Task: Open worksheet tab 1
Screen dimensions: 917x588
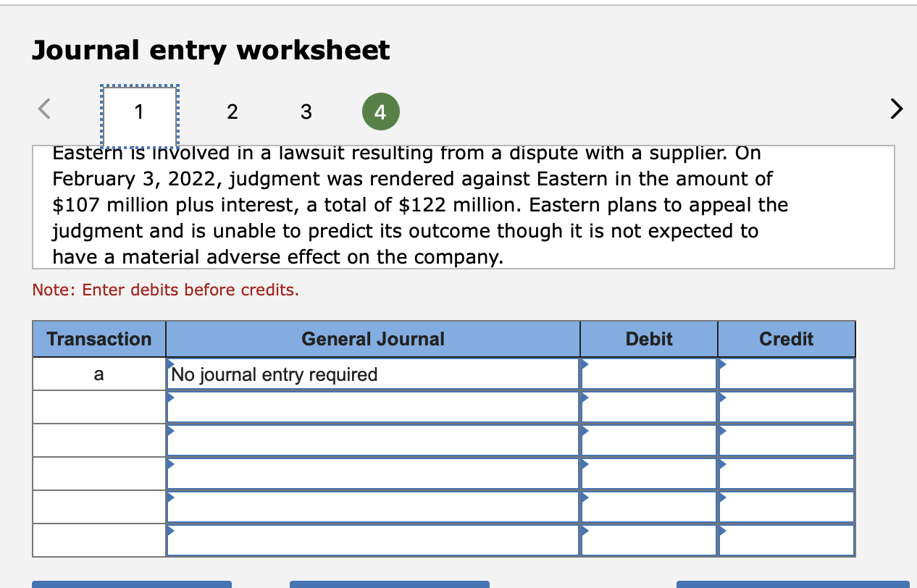Action: point(139,112)
